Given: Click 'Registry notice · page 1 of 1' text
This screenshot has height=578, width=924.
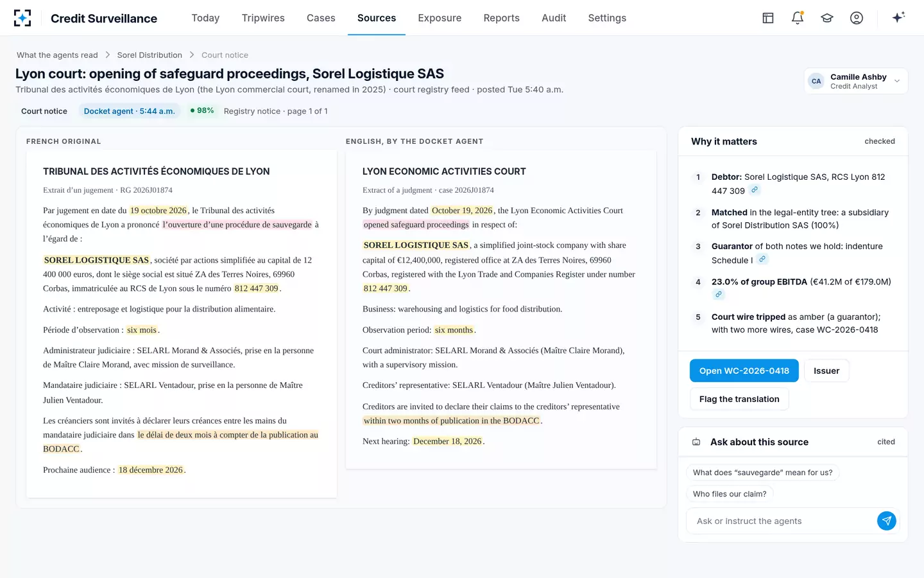Looking at the screenshot, I should (276, 111).
